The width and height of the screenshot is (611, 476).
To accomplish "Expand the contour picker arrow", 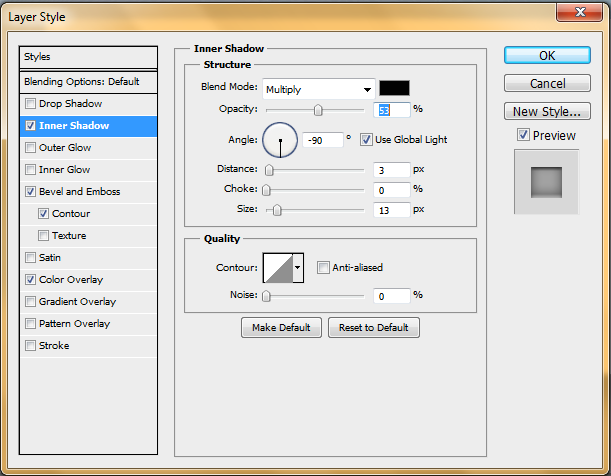I will tap(298, 267).
